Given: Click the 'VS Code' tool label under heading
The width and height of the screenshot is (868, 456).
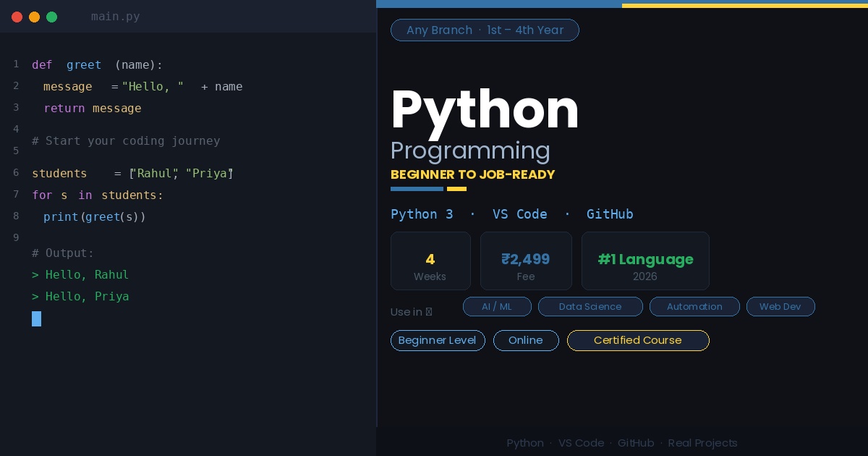Looking at the screenshot, I should (x=519, y=214).
